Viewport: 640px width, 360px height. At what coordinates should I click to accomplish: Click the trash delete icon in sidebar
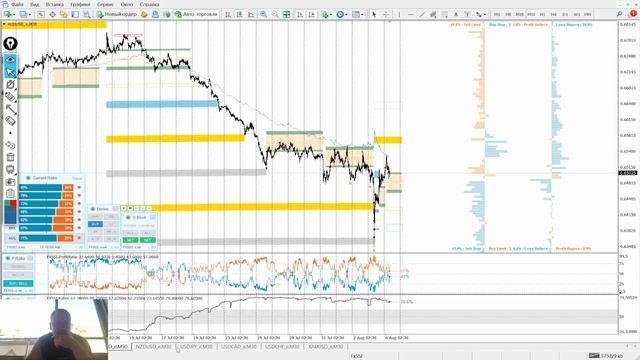coord(10,157)
